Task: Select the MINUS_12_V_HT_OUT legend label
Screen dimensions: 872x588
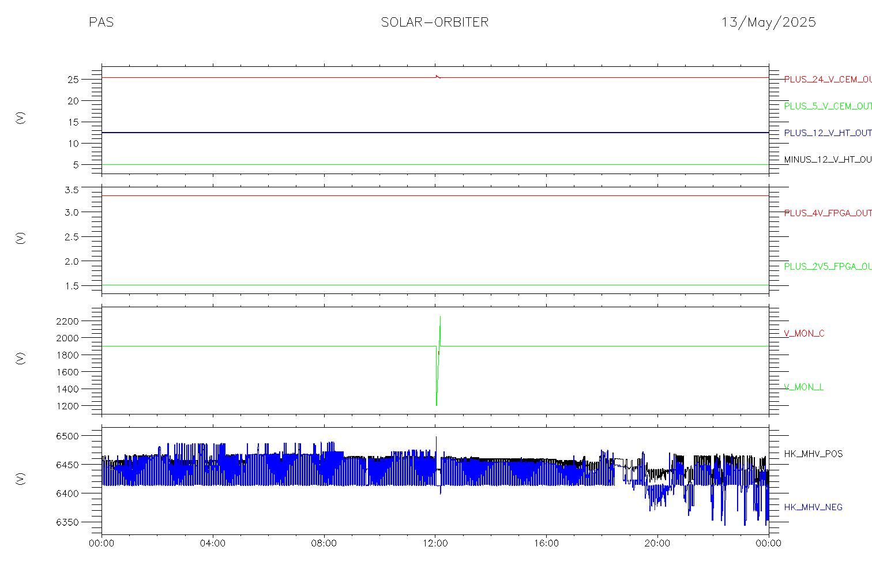Action: (828, 160)
